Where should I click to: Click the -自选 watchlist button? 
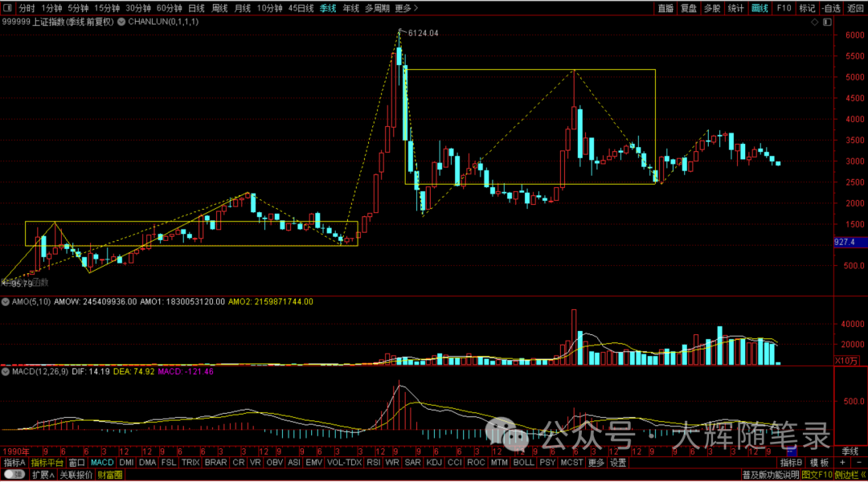tap(831, 8)
